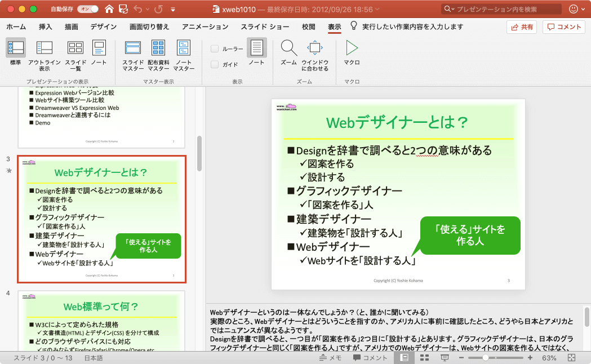This screenshot has width=591, height=364.
Task: Open Slide Master (スライドマスター)
Action: pyautogui.click(x=132, y=55)
